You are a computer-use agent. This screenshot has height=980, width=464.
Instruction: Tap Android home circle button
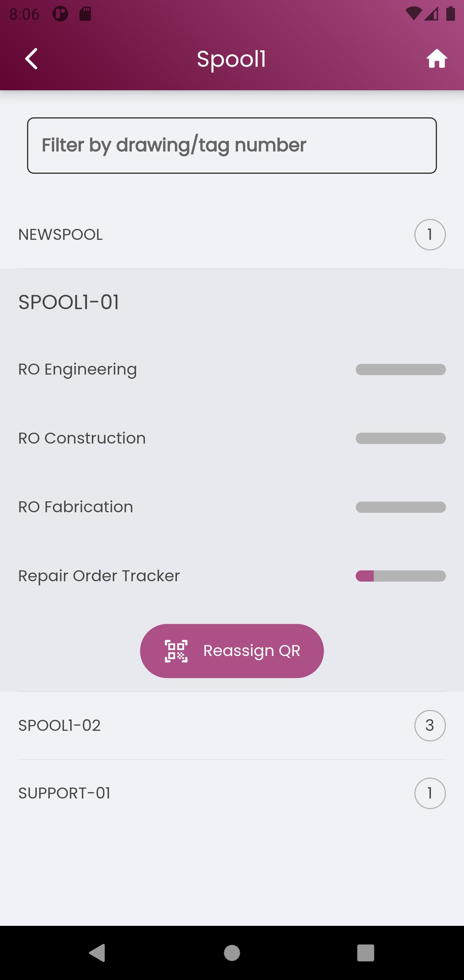(232, 953)
